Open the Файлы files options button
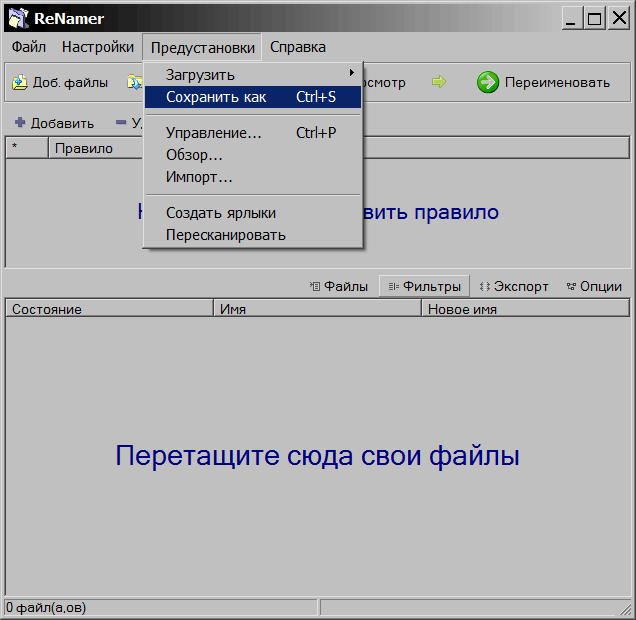Screen dimensions: 636x620 (339, 286)
